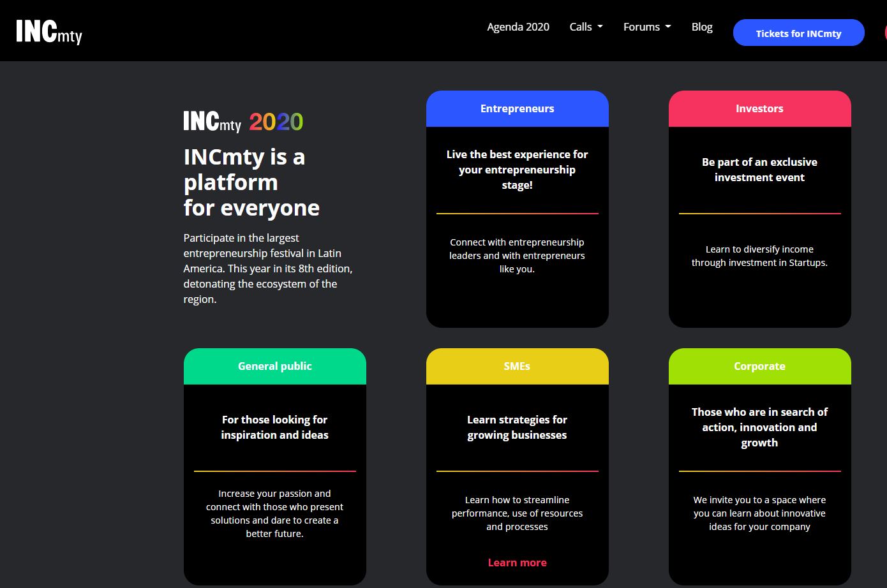Select the red Investors card header
The height and width of the screenshot is (588, 887).
tap(759, 108)
